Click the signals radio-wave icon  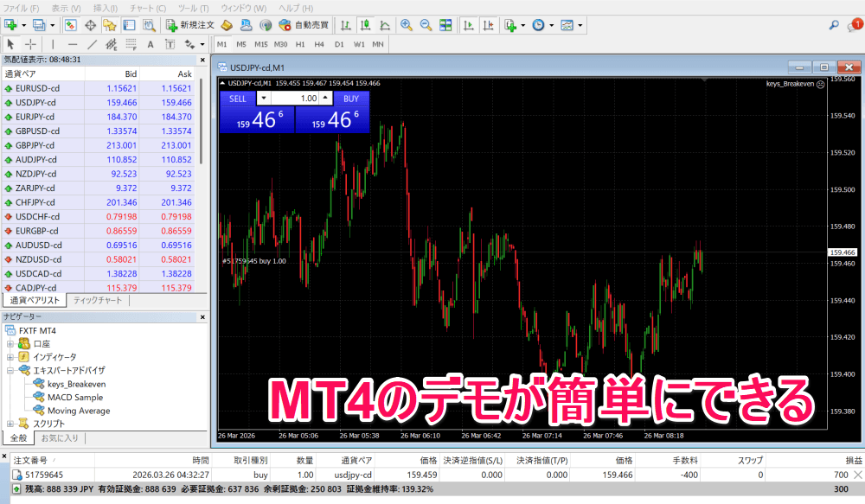tap(266, 25)
